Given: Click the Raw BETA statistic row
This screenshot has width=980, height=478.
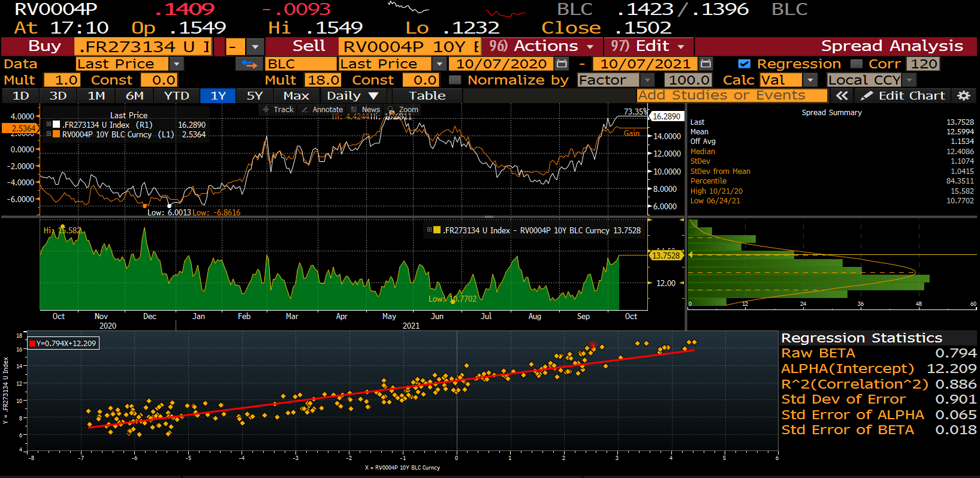Looking at the screenshot, I should 879,353.
